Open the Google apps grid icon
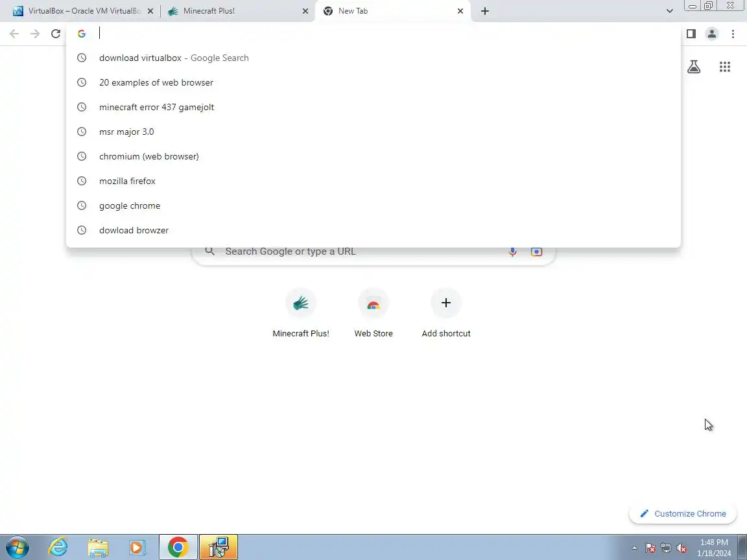This screenshot has width=747, height=560. coord(724,67)
